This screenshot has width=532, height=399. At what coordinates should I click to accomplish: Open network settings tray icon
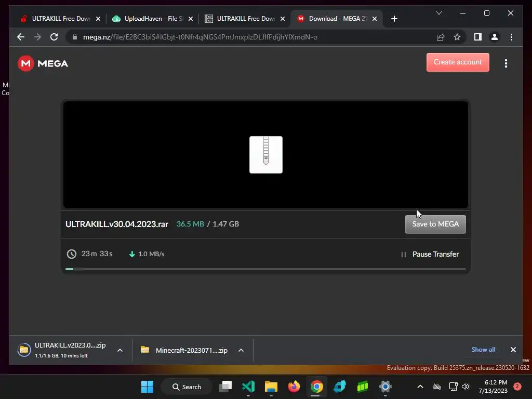pyautogui.click(x=453, y=387)
